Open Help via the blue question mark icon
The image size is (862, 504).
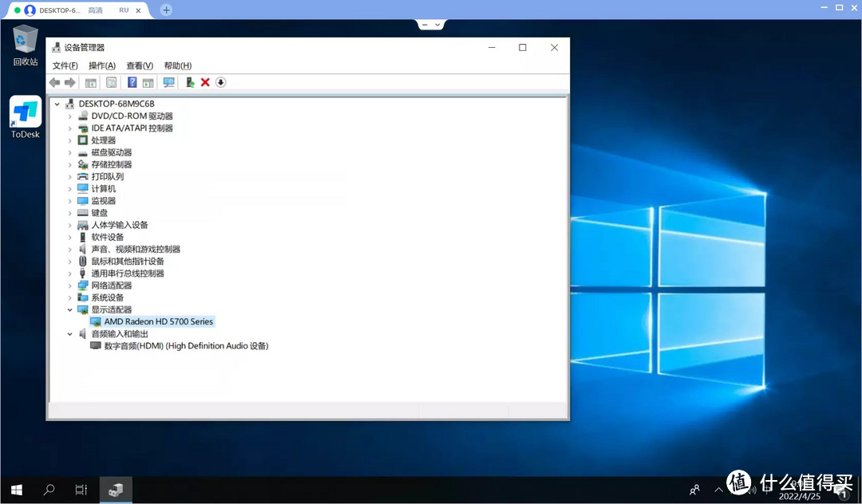132,82
